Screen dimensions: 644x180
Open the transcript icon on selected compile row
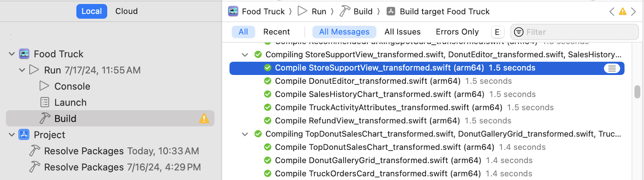point(612,68)
